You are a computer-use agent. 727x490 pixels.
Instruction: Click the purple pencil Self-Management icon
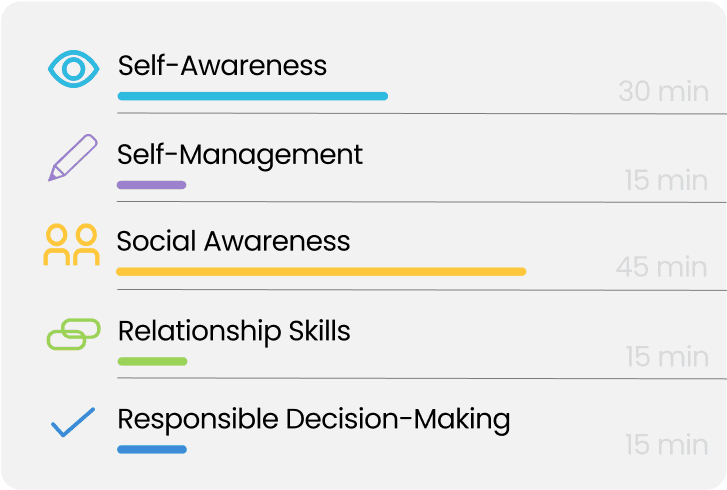(73, 157)
